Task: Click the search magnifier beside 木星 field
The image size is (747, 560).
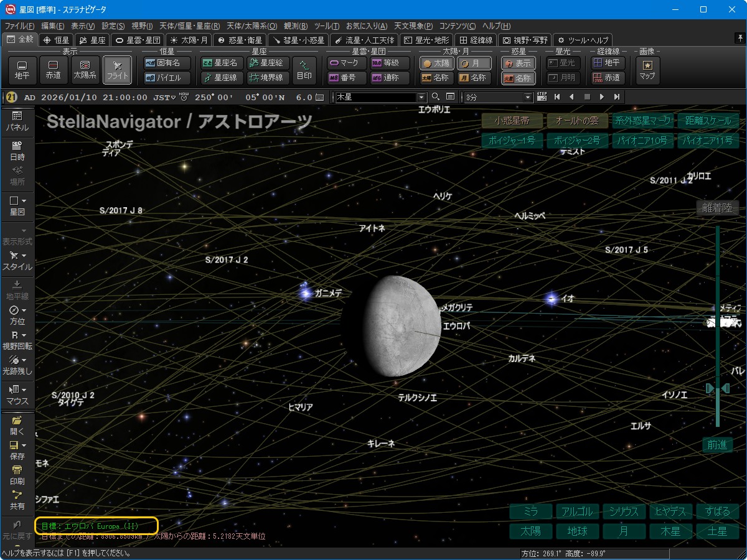Action: tap(436, 97)
